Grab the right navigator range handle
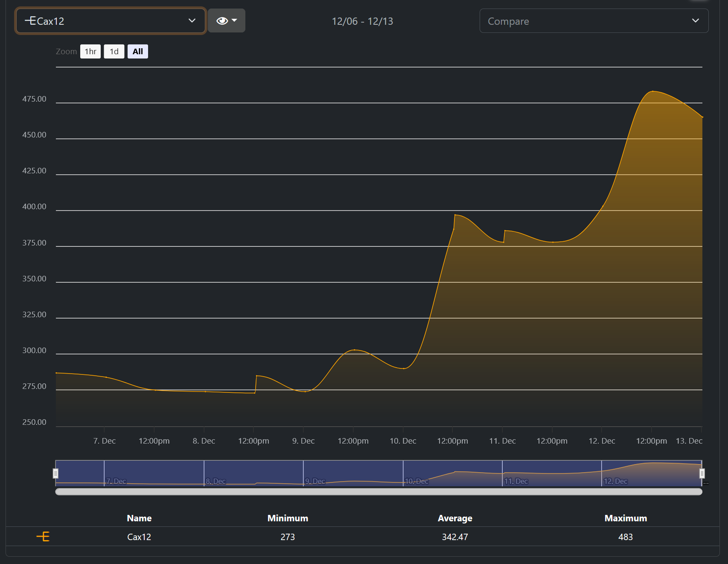The image size is (728, 564). click(x=702, y=473)
